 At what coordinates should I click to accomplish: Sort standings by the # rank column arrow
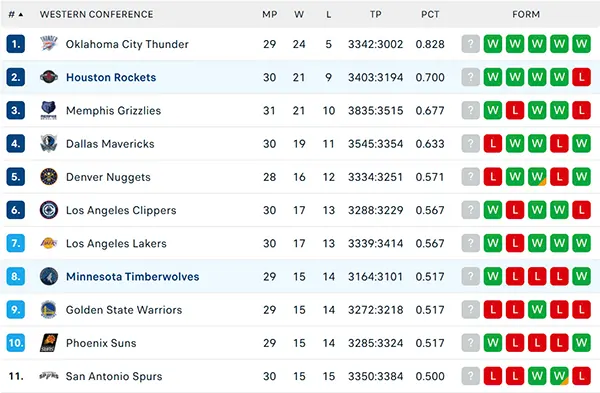[21, 15]
